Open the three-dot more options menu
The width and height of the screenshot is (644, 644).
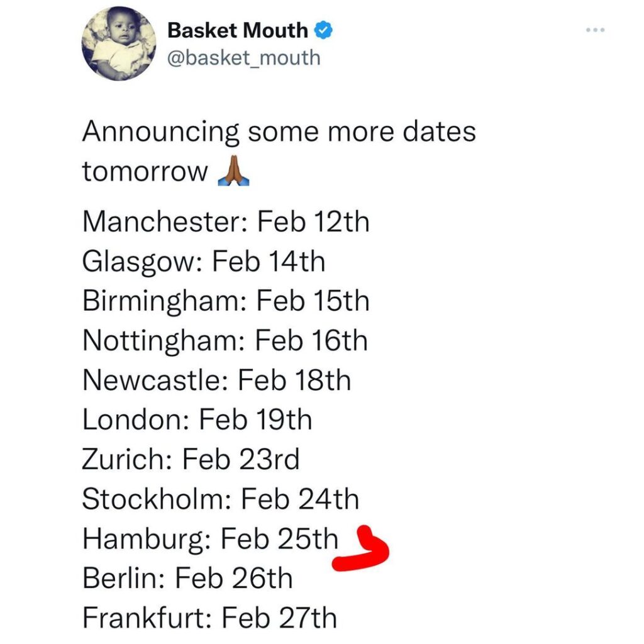[x=596, y=30]
